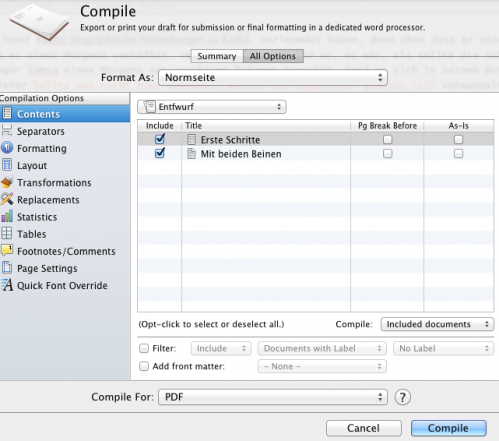Select the Erste Schritte row title
The width and height of the screenshot is (499, 441).
[230, 140]
